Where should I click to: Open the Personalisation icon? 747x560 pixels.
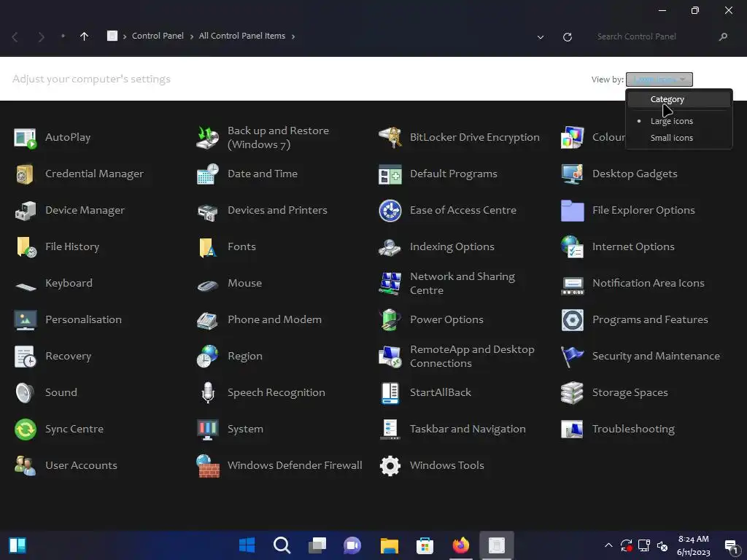26,320
